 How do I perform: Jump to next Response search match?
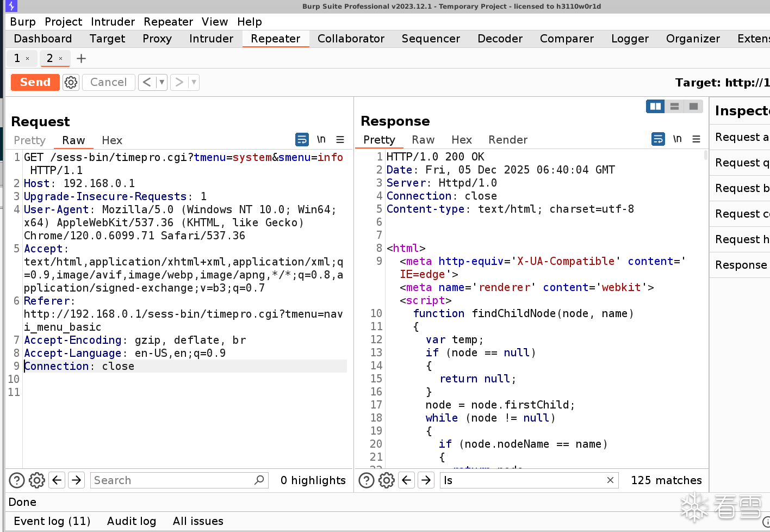pyautogui.click(x=426, y=480)
